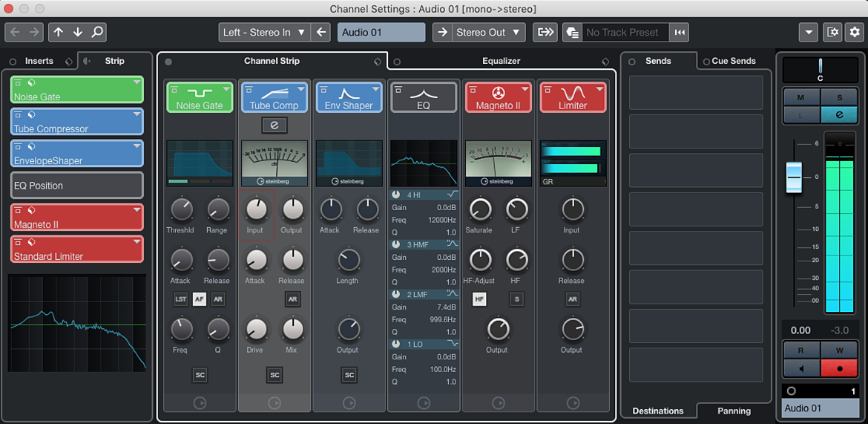Click the HF button in Magneto II
This screenshot has width=868, height=424.
479,299
